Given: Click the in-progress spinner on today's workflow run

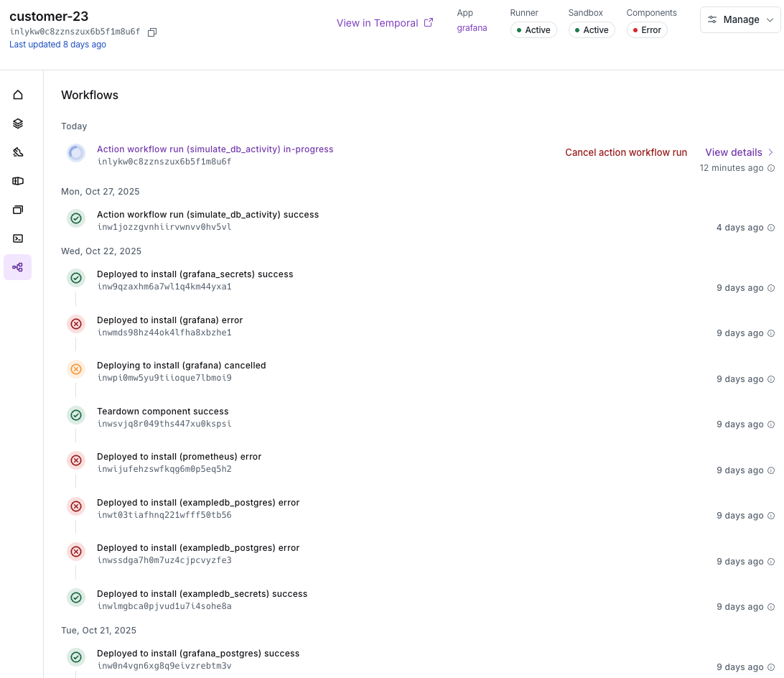Looking at the screenshot, I should (76, 152).
